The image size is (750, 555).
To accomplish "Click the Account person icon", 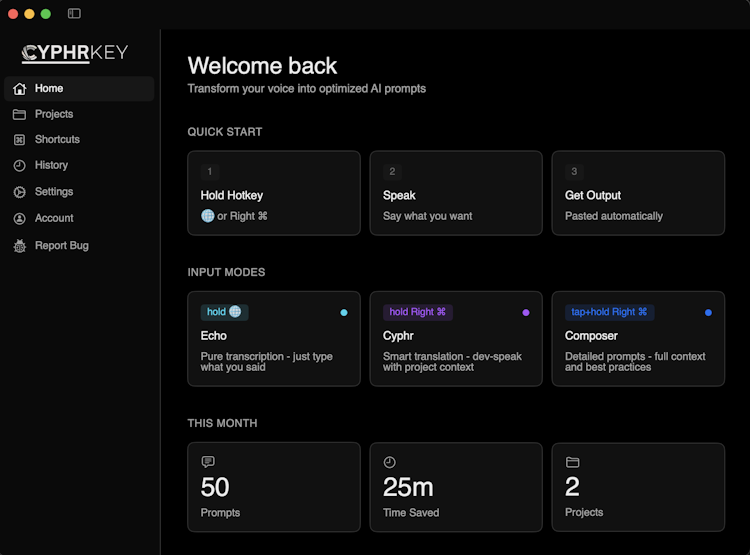I will 19,219.
